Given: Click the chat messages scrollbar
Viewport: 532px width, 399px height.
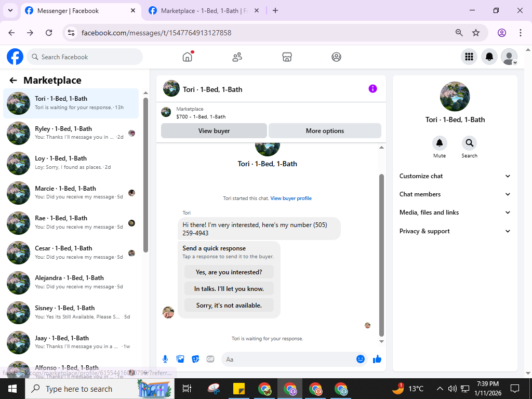Looking at the screenshot, I should (x=381, y=255).
